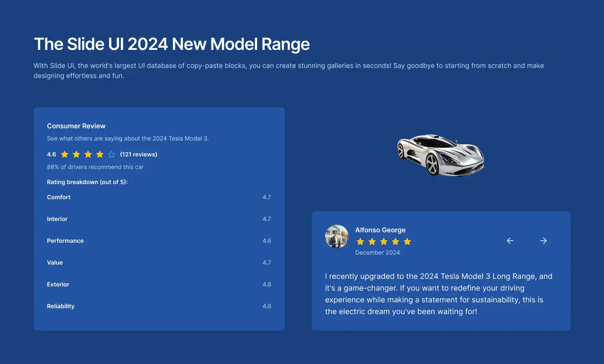Viewport: 604px width, 364px height.
Task: Click The Slide UI 2024 New Model Range title
Action: [x=172, y=44]
